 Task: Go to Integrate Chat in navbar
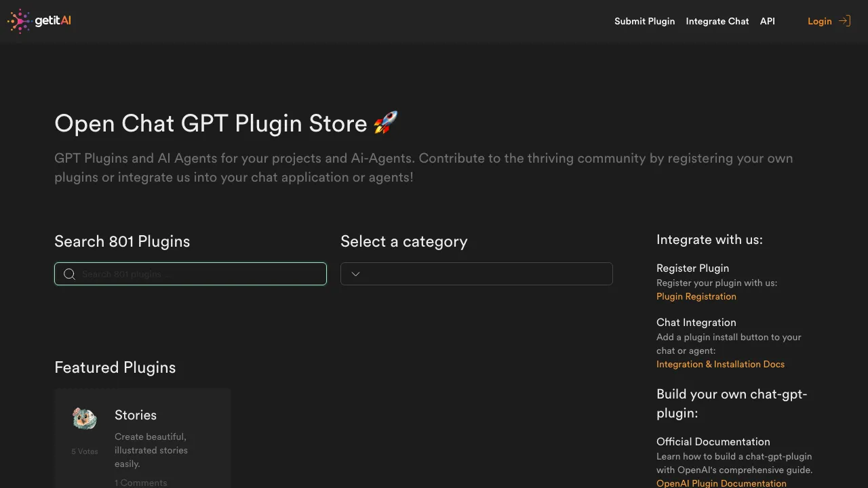click(717, 21)
